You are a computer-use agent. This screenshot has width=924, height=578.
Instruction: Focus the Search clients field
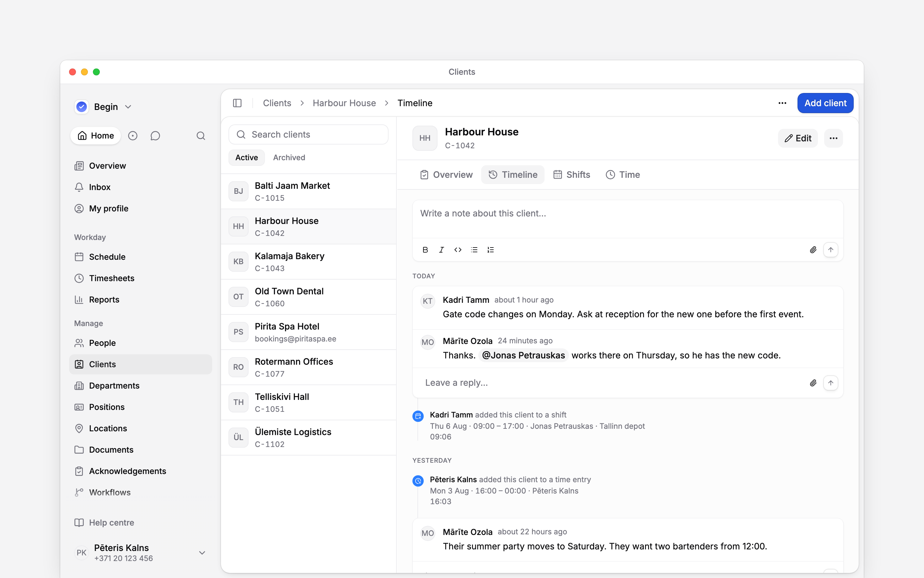coord(309,134)
